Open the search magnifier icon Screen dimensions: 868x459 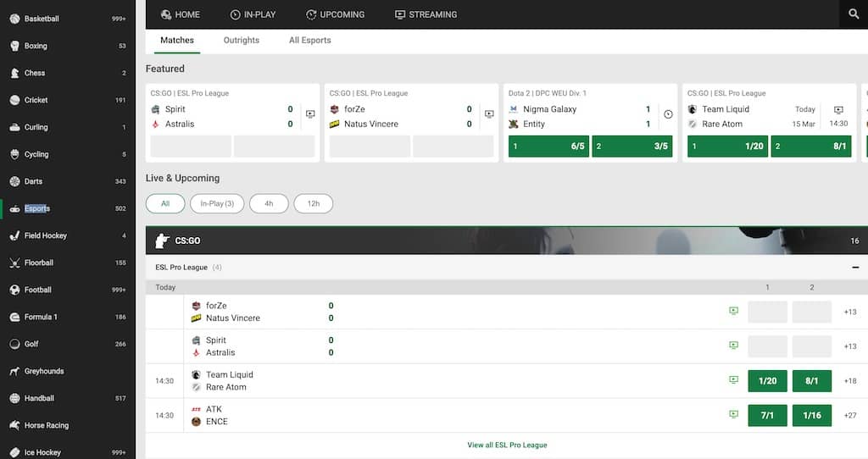(853, 14)
